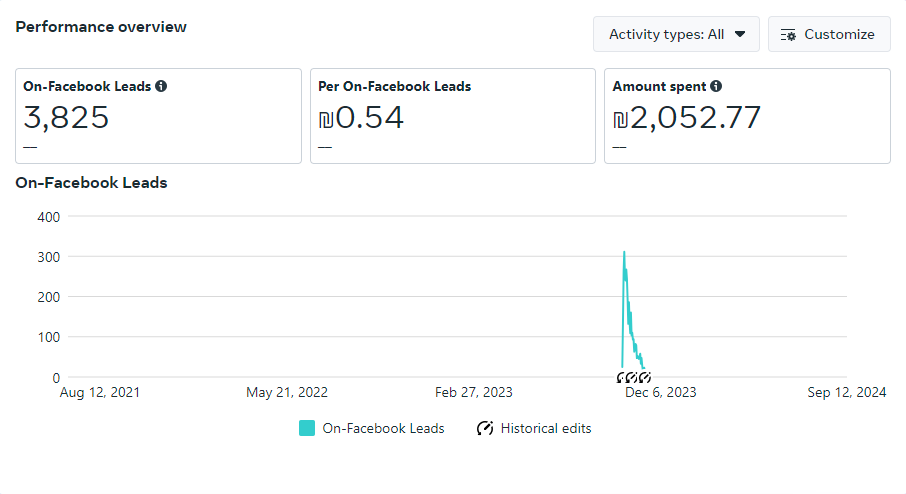This screenshot has height=494, width=906.
Task: Select the On-Facebook Leads 3,825 card
Action: [158, 116]
